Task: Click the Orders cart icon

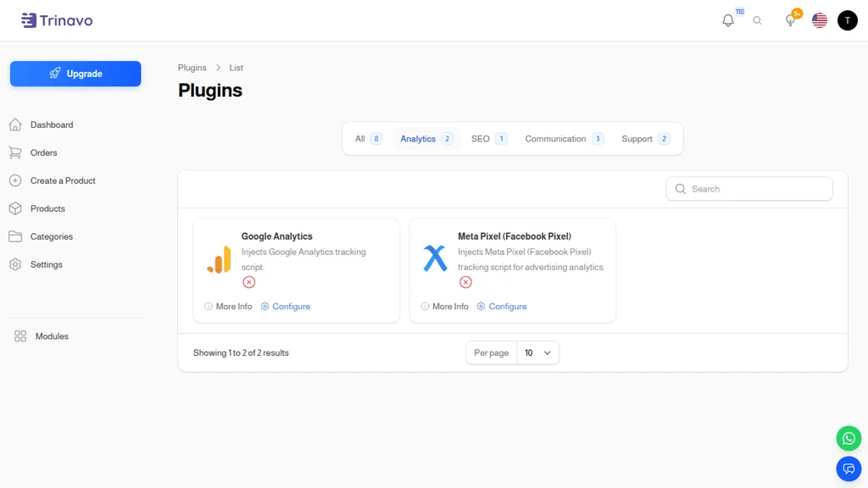Action: tap(15, 152)
